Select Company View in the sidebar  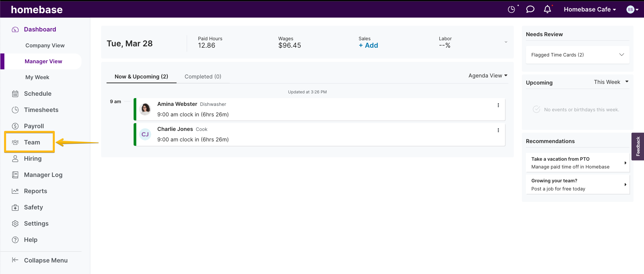pyautogui.click(x=45, y=45)
